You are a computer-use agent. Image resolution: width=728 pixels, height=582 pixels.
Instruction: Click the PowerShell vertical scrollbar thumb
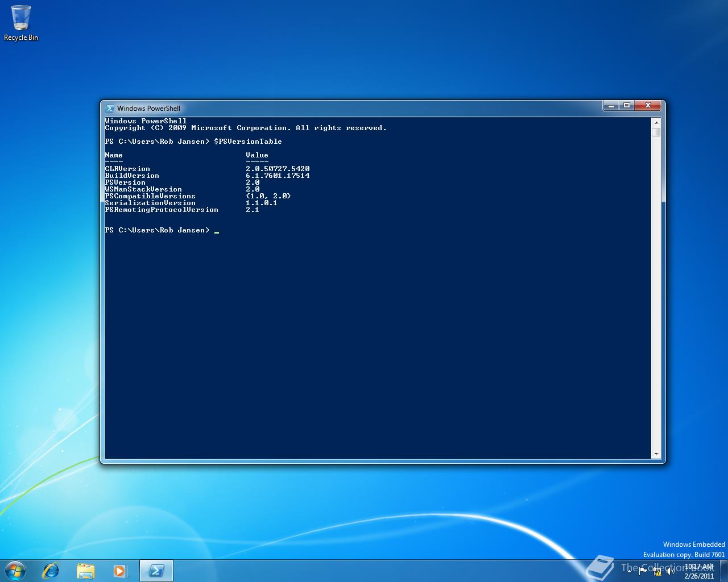(656, 132)
